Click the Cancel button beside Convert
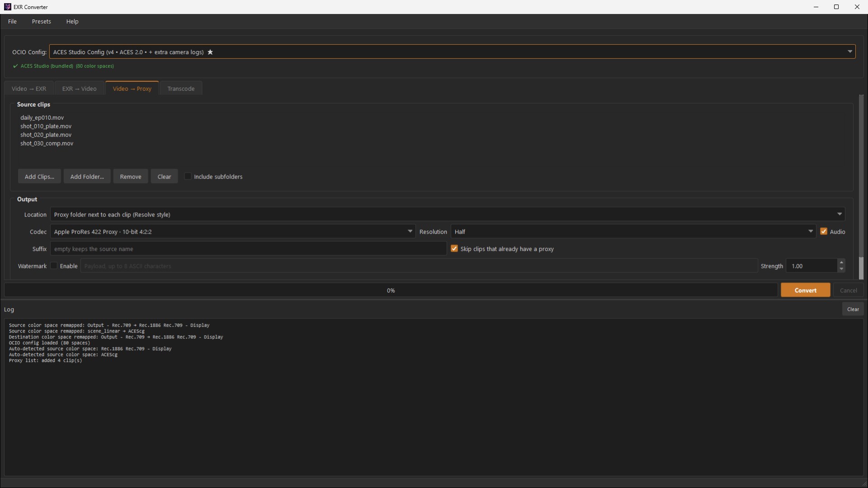This screenshot has height=488, width=868. click(848, 290)
